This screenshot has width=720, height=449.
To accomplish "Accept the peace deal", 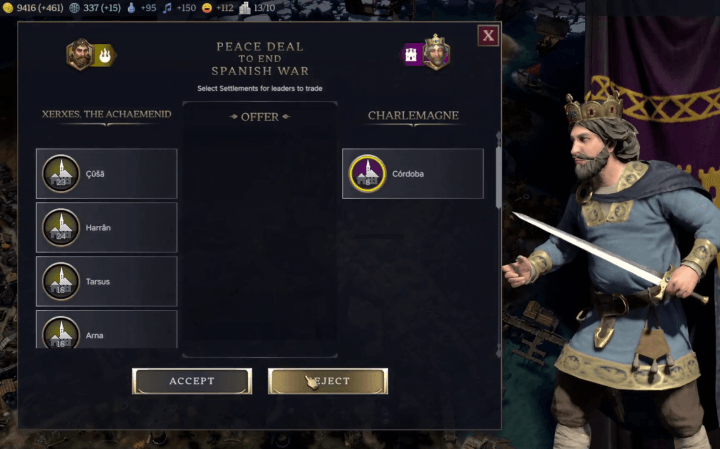I will 192,381.
